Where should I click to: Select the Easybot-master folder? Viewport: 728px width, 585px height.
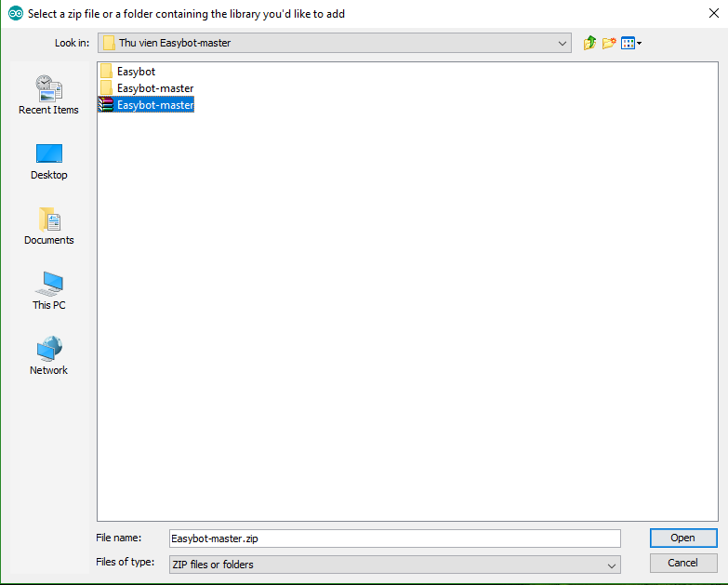coord(147,88)
